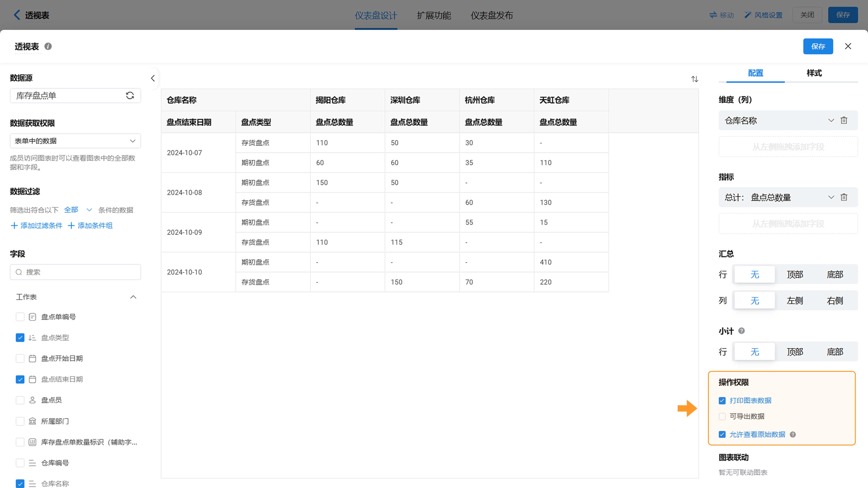Click the 天虹仓库 column header
Image resolution: width=868 pixels, height=488 pixels.
[x=571, y=100]
